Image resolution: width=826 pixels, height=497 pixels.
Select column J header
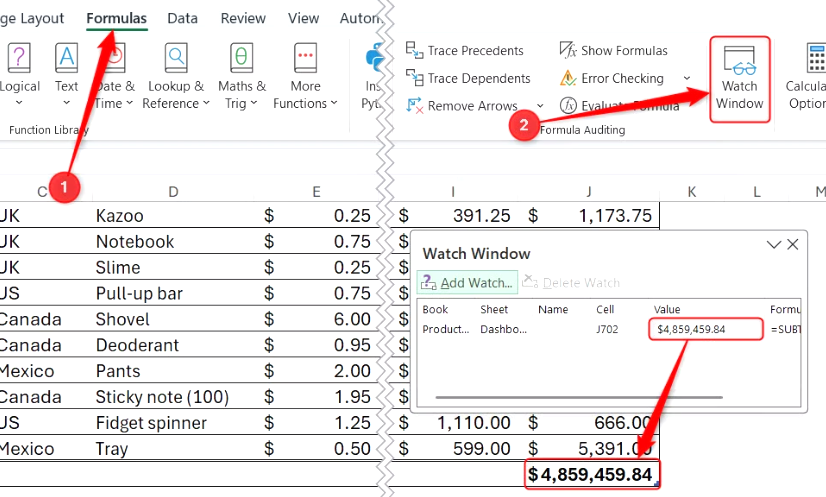pyautogui.click(x=588, y=192)
